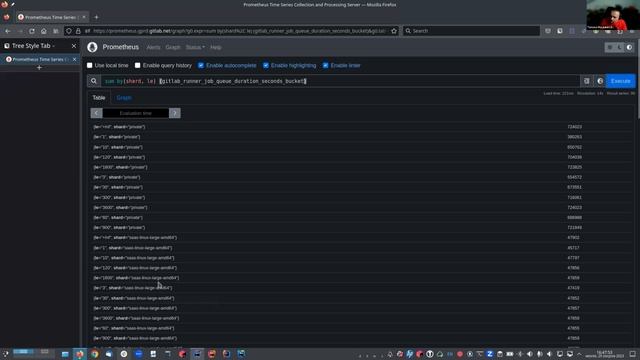The image size is (640, 360).
Task: Click the Zoom icon in system tray
Action: pyautogui.click(x=490, y=354)
